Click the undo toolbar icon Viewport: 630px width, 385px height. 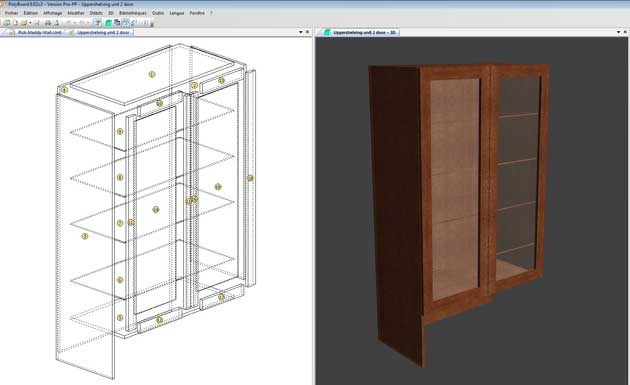tap(69, 23)
